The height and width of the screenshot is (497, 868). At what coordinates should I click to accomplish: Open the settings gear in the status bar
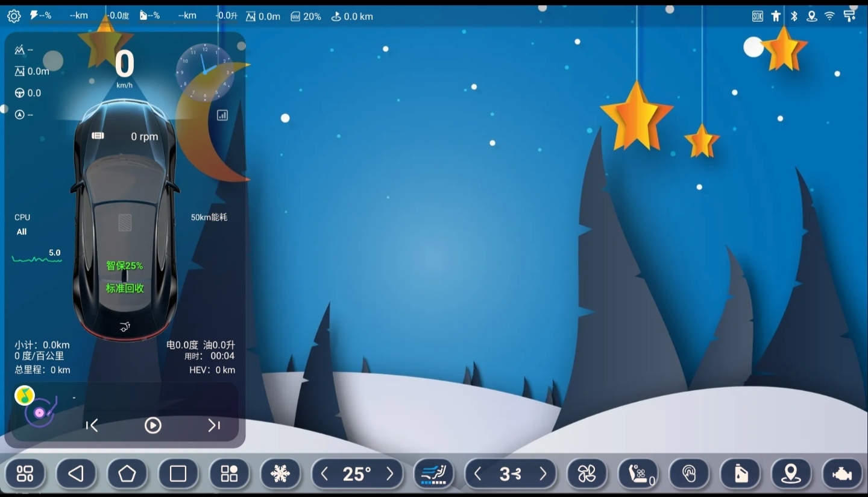[13, 16]
